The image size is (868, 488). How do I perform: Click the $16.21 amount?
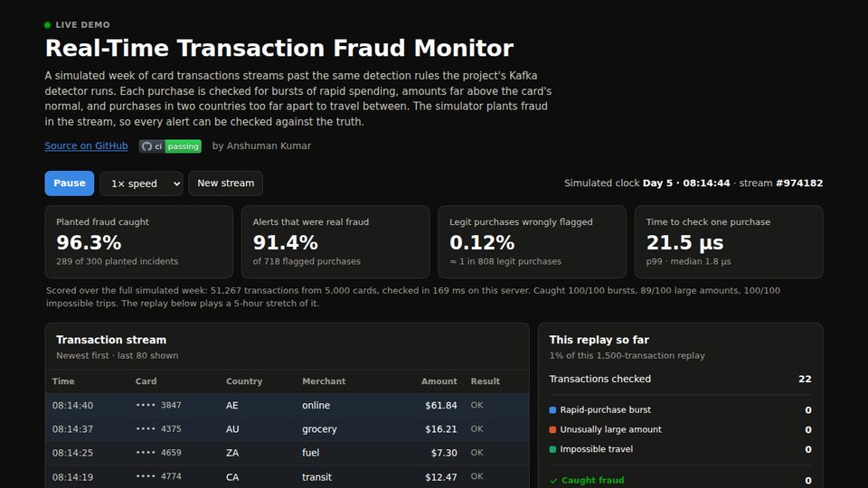click(x=441, y=429)
